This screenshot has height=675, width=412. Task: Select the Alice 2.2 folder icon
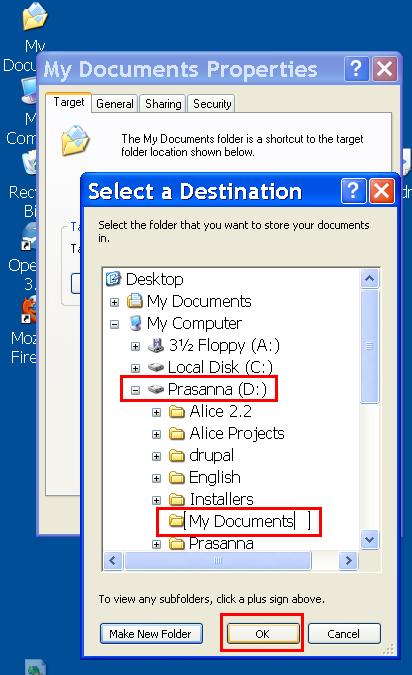(177, 412)
